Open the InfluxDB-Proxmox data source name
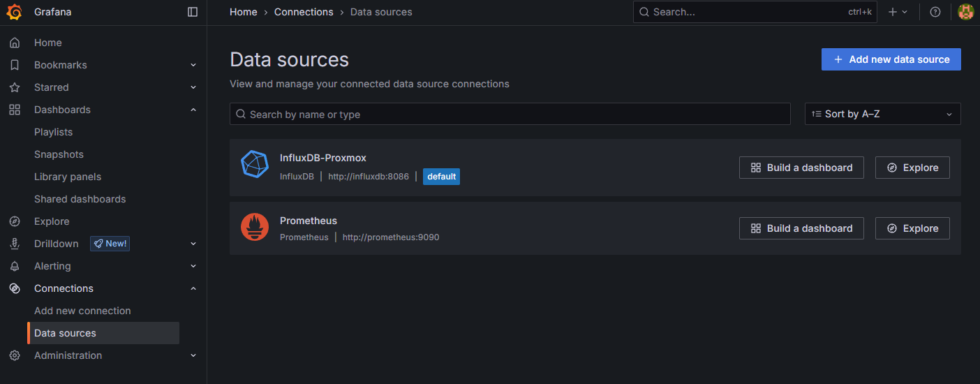Image resolution: width=980 pixels, height=384 pixels. point(323,158)
